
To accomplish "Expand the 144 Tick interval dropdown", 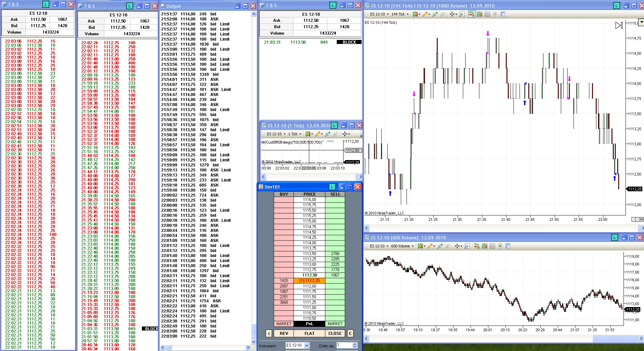I will tap(400, 14).
